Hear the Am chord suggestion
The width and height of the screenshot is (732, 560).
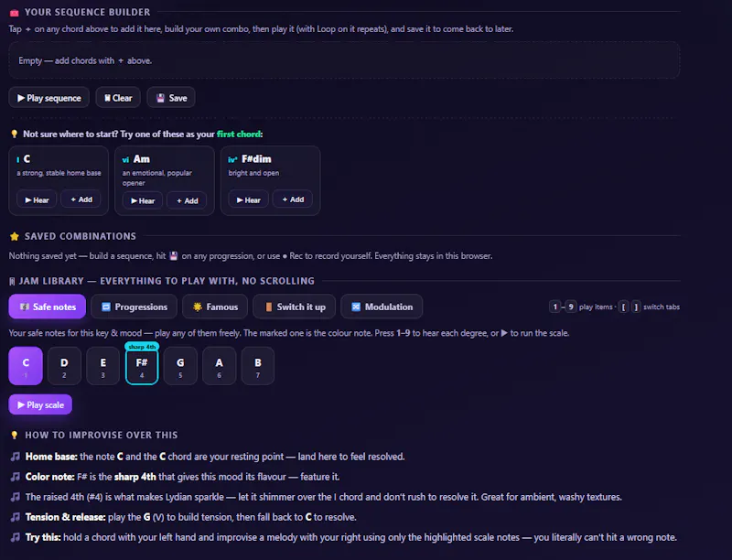[143, 200]
